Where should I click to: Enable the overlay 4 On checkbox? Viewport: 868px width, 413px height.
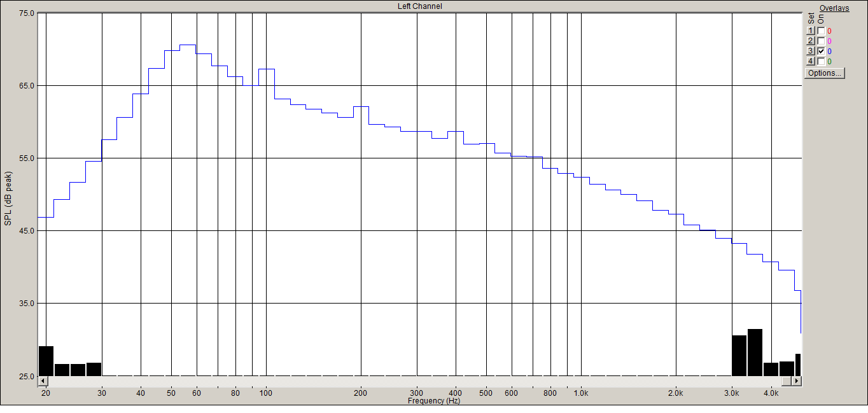(x=821, y=61)
